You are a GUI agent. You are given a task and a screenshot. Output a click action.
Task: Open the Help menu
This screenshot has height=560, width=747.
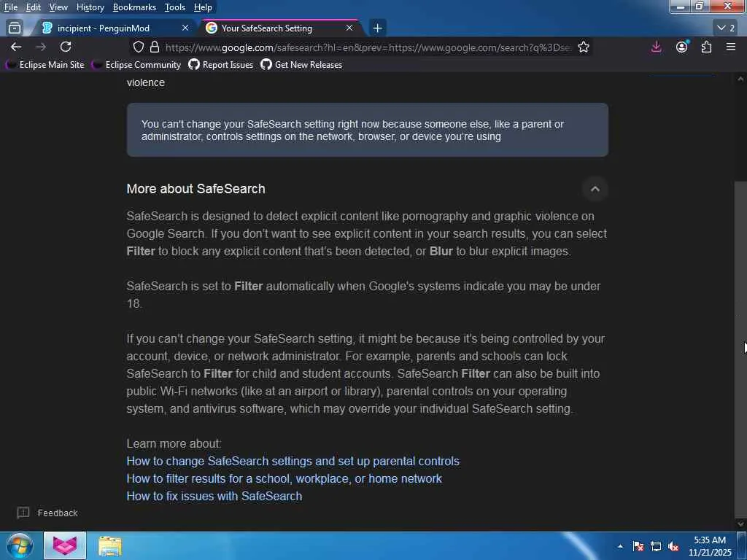click(x=203, y=7)
